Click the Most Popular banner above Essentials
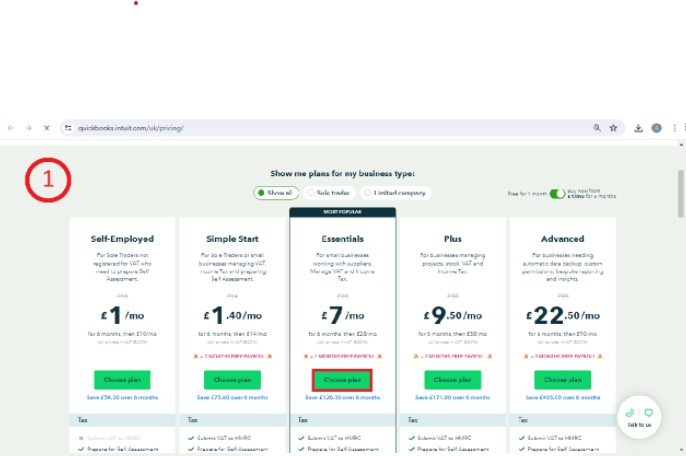686x456 pixels. point(343,212)
